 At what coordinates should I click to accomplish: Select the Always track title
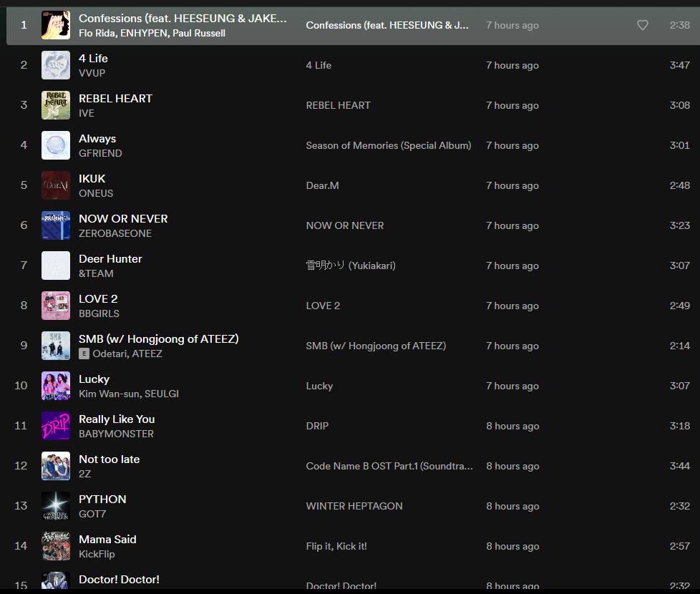(97, 139)
